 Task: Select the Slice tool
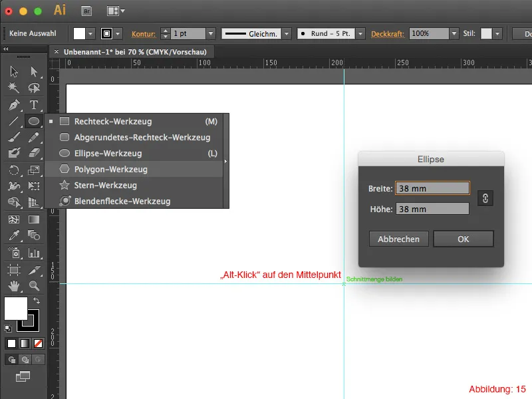click(x=34, y=270)
